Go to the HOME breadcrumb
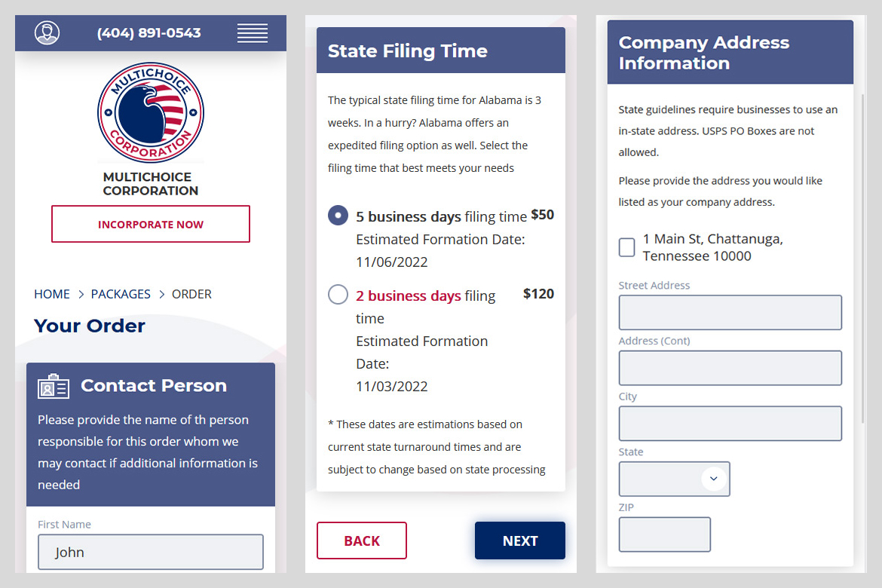Viewport: 882px width, 588px height. (52, 294)
